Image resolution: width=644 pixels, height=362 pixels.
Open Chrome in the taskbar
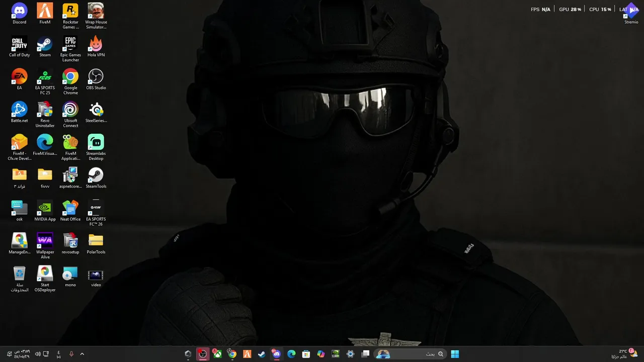click(232, 354)
